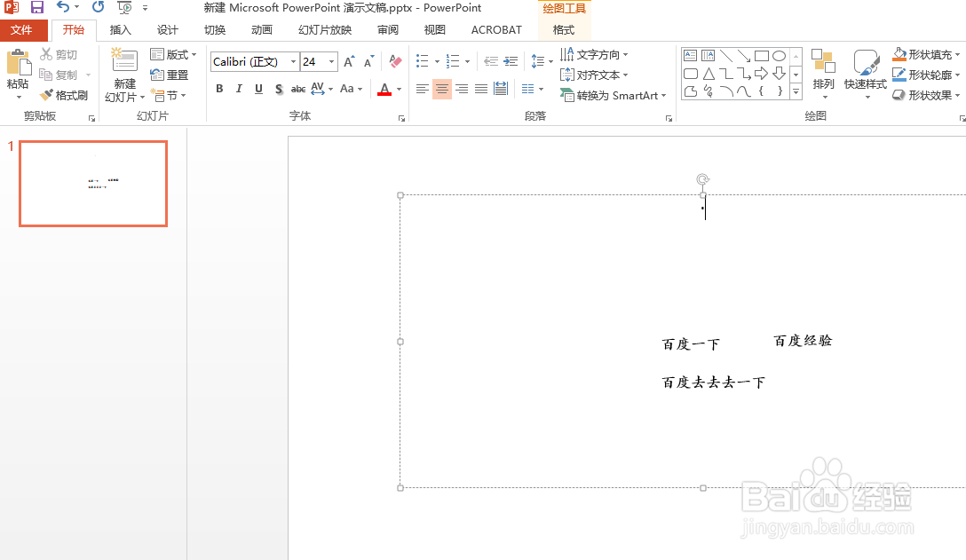The height and width of the screenshot is (560, 966).
Task: Align the text to the left
Action: (x=422, y=89)
